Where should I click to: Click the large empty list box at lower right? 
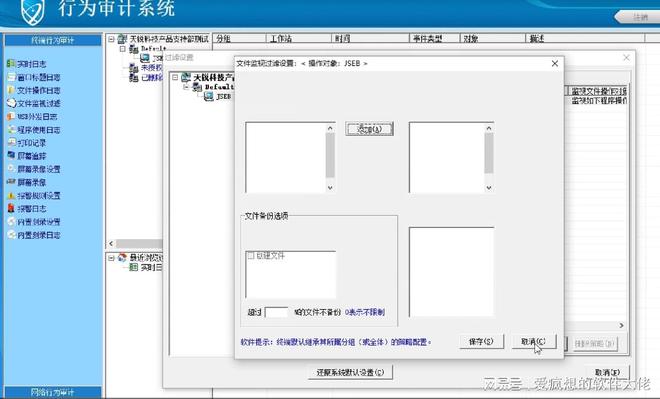451,272
